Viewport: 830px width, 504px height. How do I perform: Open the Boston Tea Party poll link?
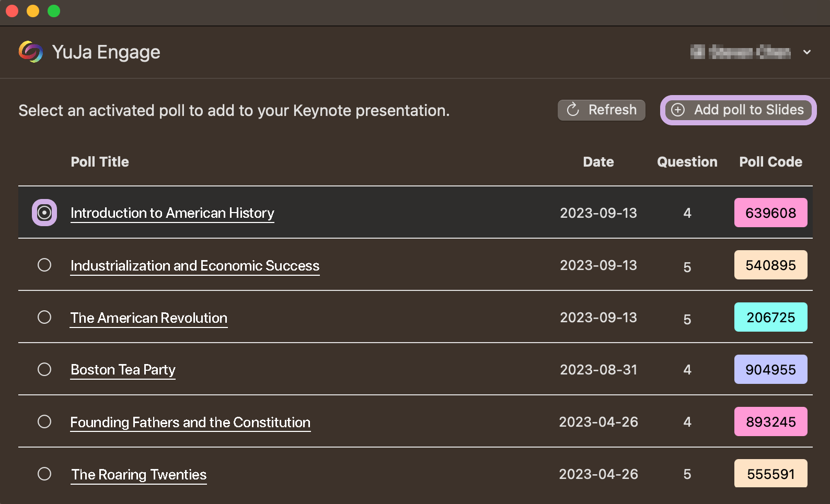(x=123, y=370)
